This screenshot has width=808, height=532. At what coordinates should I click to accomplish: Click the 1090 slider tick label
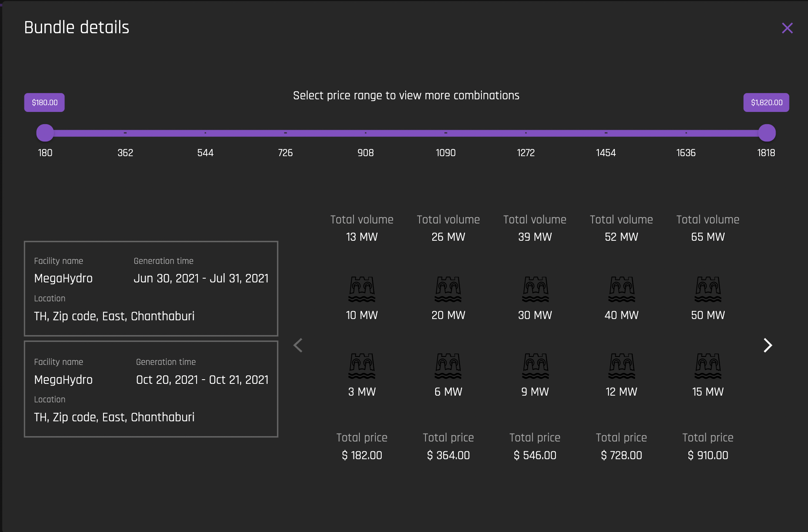pos(446,153)
